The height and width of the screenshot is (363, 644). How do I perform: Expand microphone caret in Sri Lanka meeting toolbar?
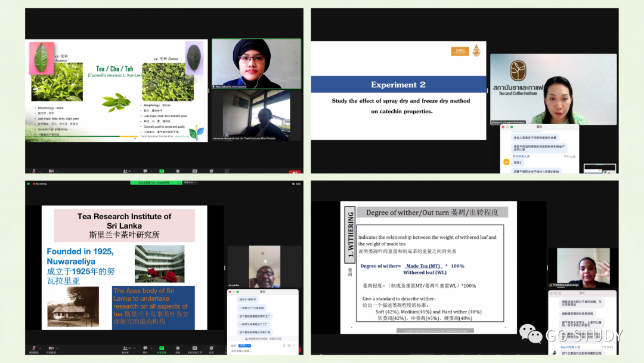point(41,348)
